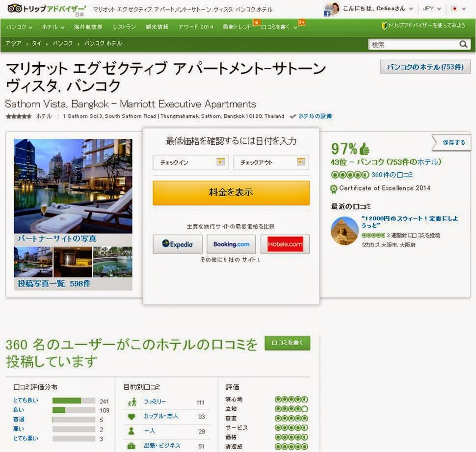Click パートナーサイトの写真 link

[x=57, y=239]
